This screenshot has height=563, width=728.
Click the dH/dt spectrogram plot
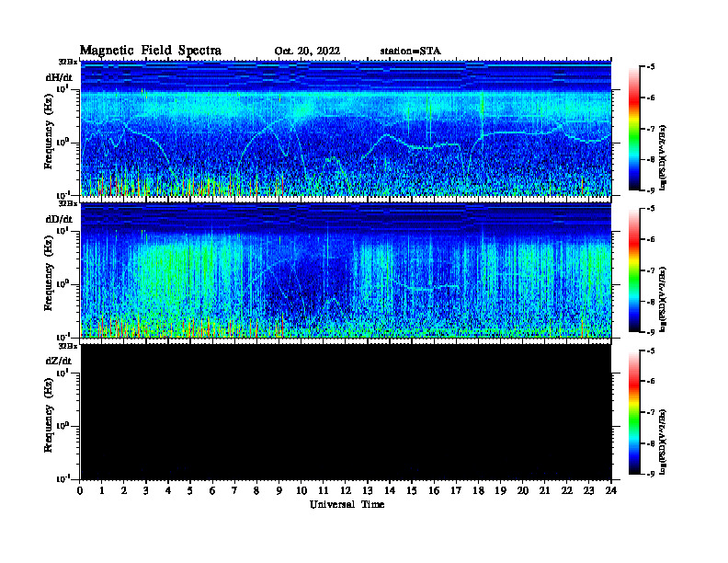pyautogui.click(x=346, y=128)
